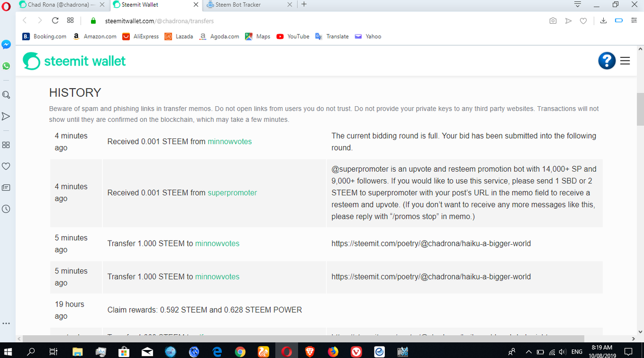This screenshot has width=644, height=358.
Task: Open the Yahoo bookmark
Action: click(368, 36)
